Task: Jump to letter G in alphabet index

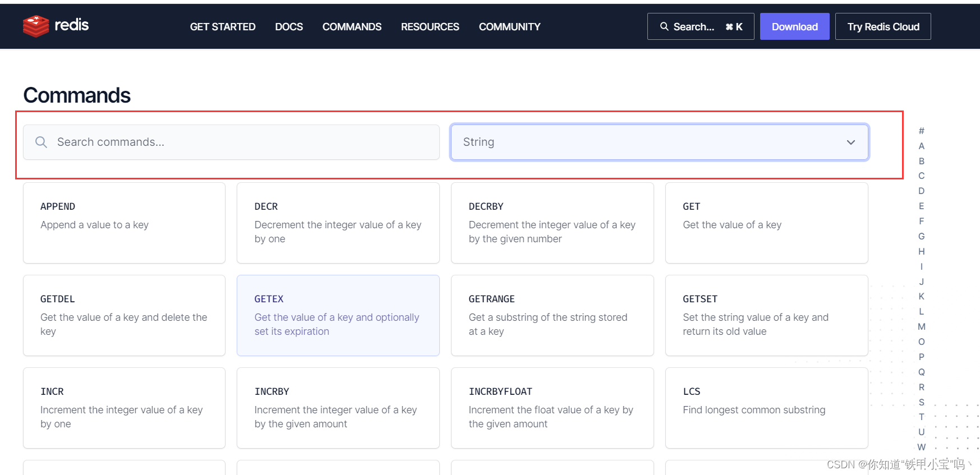Action: tap(921, 236)
